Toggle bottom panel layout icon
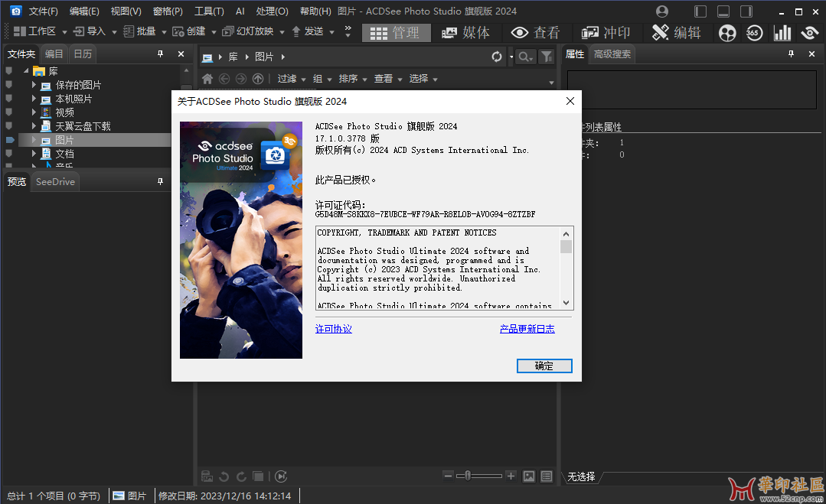Viewport: 826px width, 504px height. click(723, 11)
